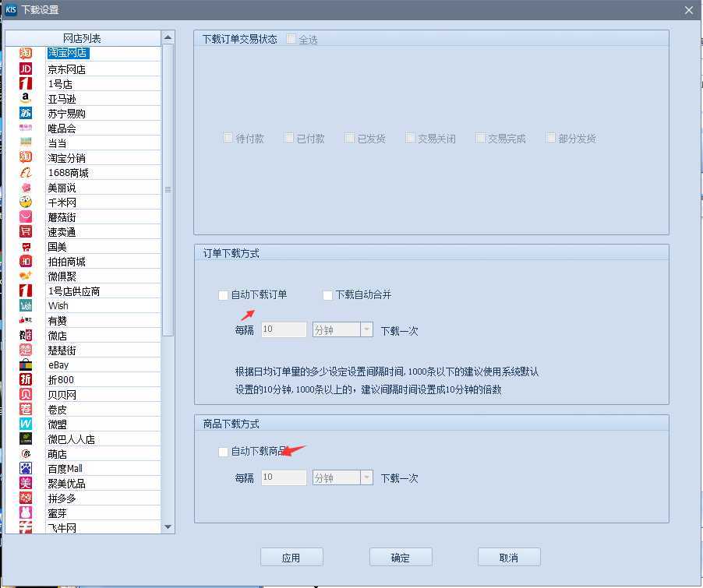Click the paw icon beside 百度Mall
This screenshot has width=703, height=588.
(26, 468)
